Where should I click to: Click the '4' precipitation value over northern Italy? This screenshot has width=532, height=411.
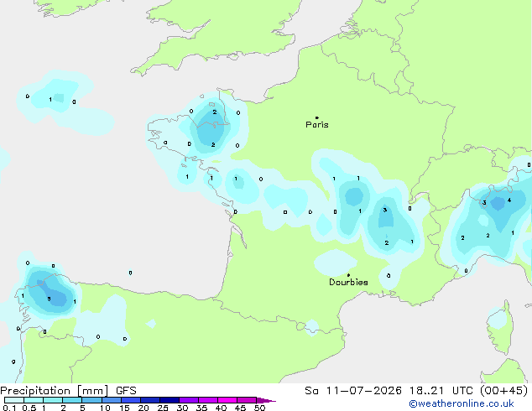[x=509, y=200]
